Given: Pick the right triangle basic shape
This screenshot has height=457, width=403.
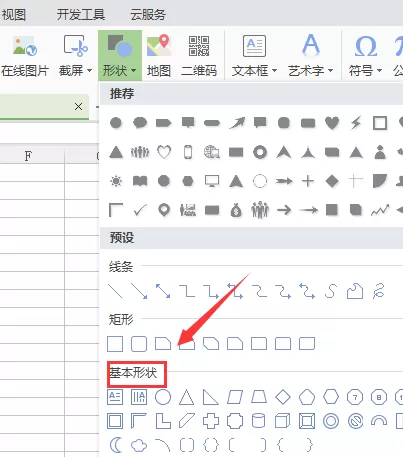Looking at the screenshot, I should [211, 397].
